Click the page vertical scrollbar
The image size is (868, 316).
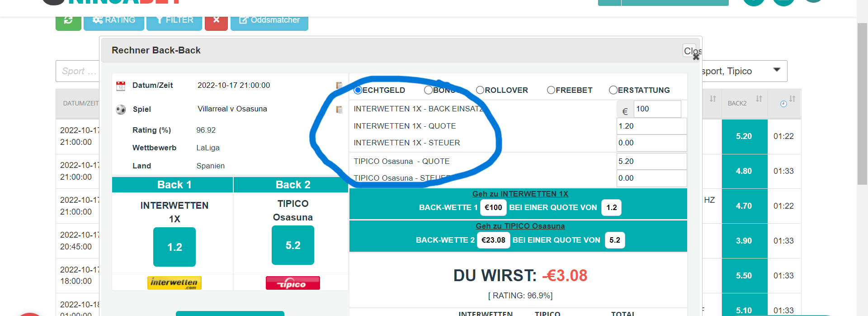[862, 104]
